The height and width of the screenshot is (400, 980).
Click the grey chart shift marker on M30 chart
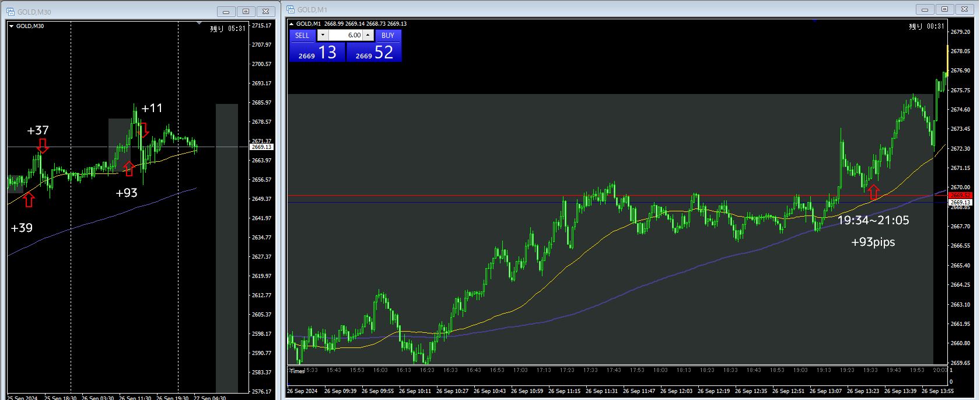click(x=199, y=23)
